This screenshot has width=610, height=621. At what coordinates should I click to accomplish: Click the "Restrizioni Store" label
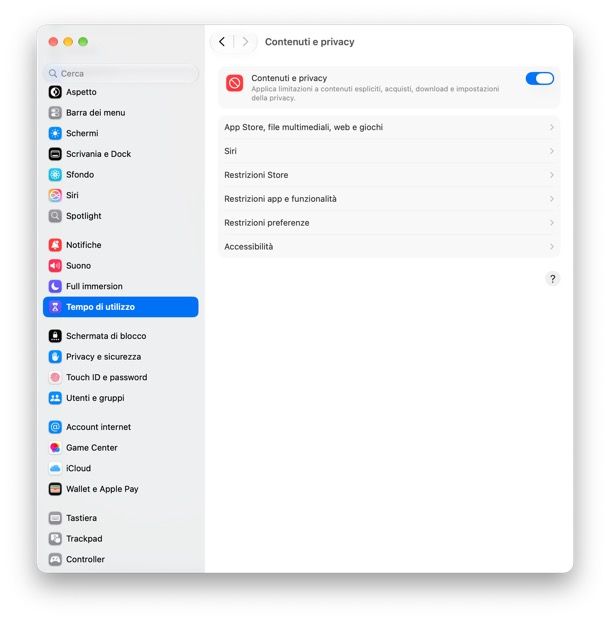point(256,175)
